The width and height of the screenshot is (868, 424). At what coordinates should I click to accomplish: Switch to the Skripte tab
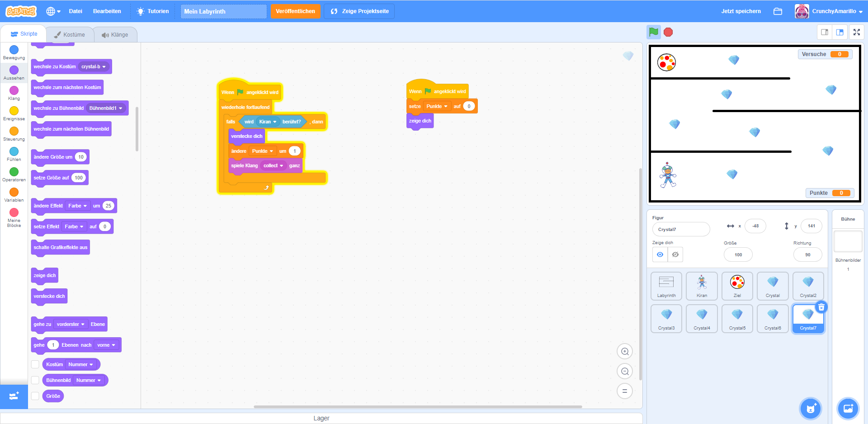(24, 34)
